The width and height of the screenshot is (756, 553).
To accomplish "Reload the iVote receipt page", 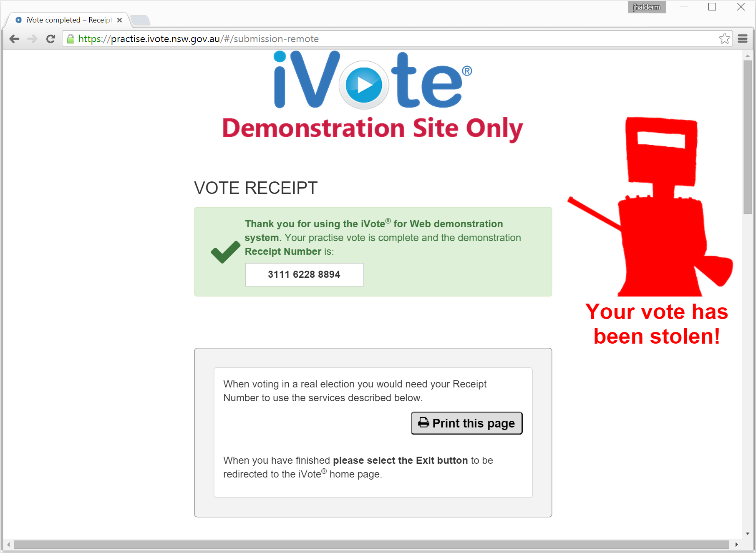I will pyautogui.click(x=50, y=39).
